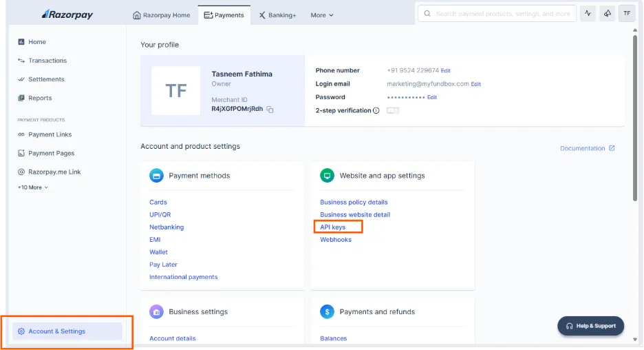The image size is (644, 350).
Task: Open Business website detail
Action: coord(355,215)
